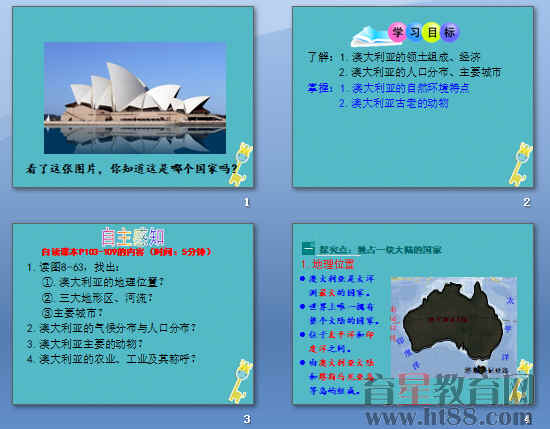
Task: Select slide 3 titled 自主感知
Action: coord(133,314)
